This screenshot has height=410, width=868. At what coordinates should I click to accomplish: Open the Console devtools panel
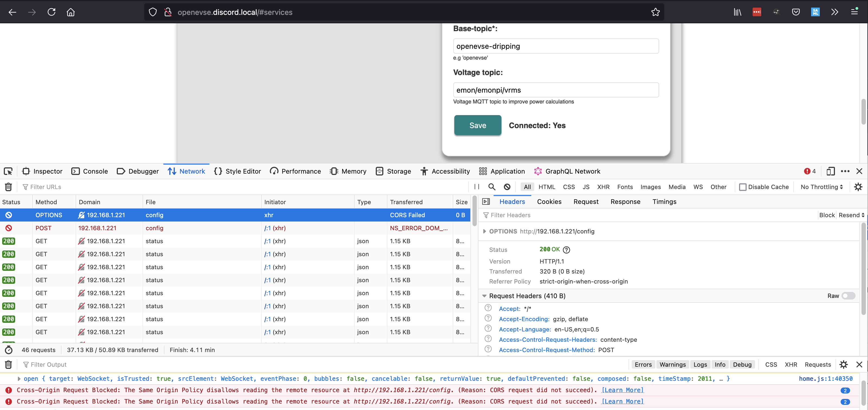(89, 171)
